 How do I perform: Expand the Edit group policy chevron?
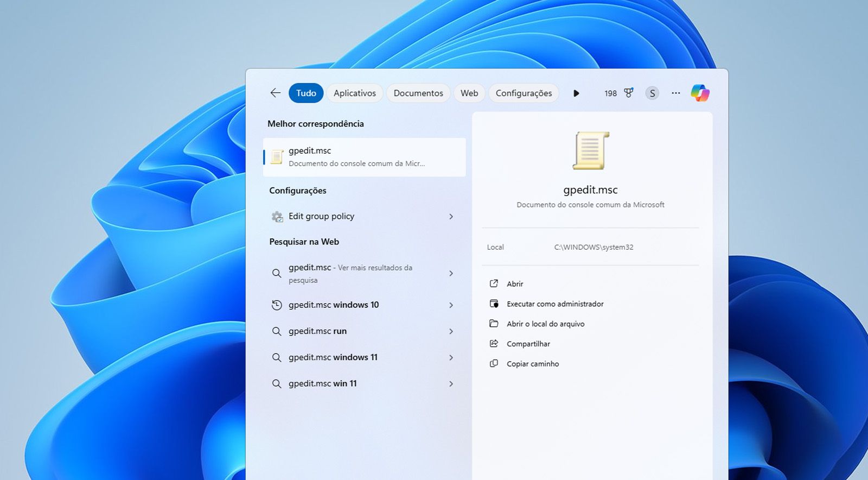(x=451, y=217)
